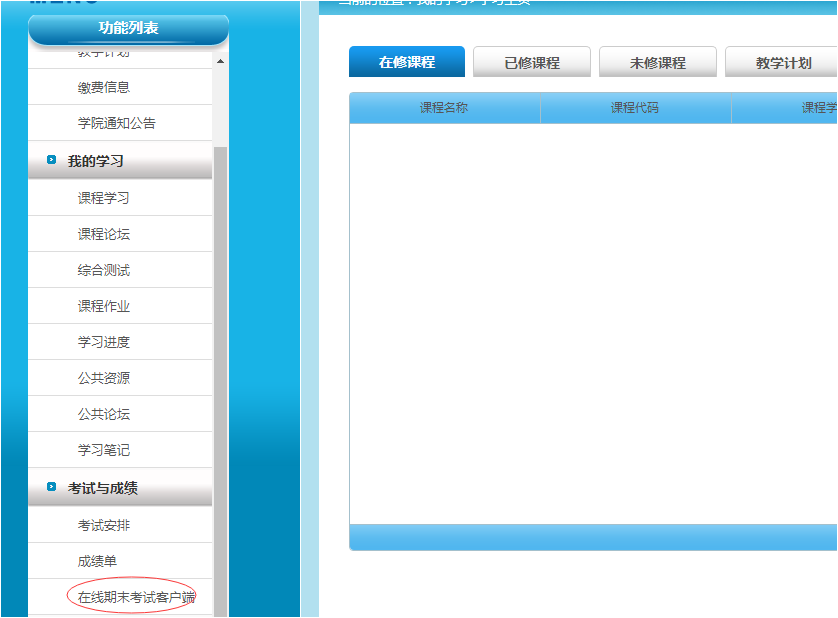Open 考试安排 menu item
The width and height of the screenshot is (838, 618).
[x=104, y=525]
